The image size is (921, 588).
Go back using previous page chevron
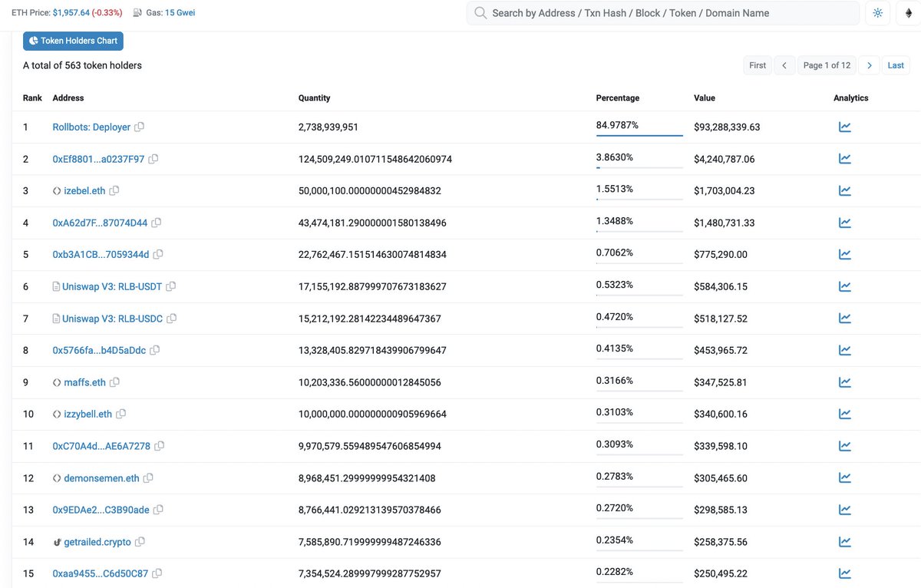[x=784, y=65]
